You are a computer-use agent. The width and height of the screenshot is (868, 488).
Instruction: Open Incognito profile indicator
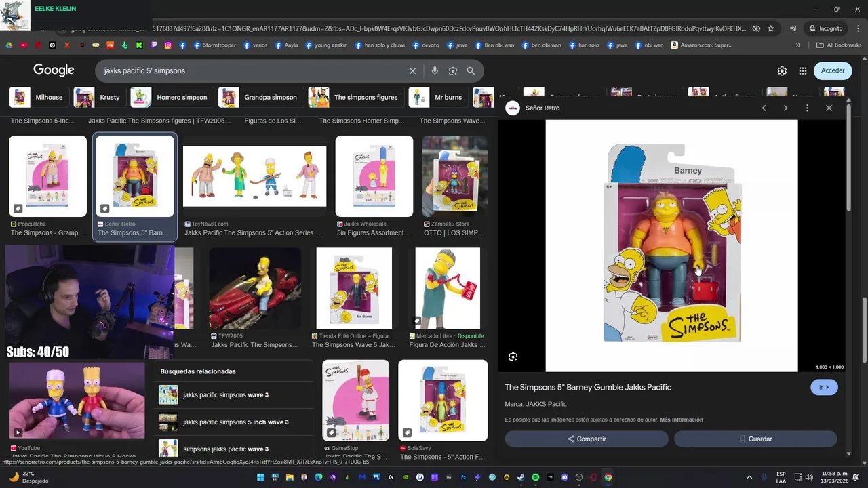click(x=825, y=28)
